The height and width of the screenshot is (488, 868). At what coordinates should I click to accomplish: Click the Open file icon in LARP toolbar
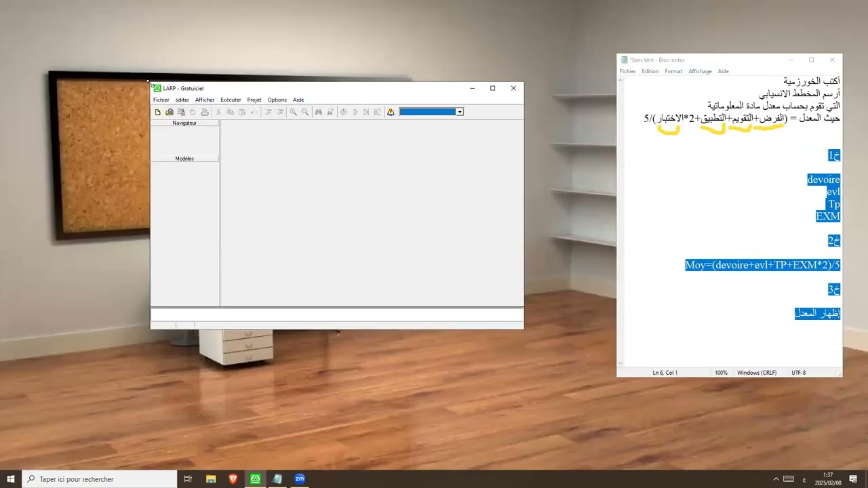[170, 112]
